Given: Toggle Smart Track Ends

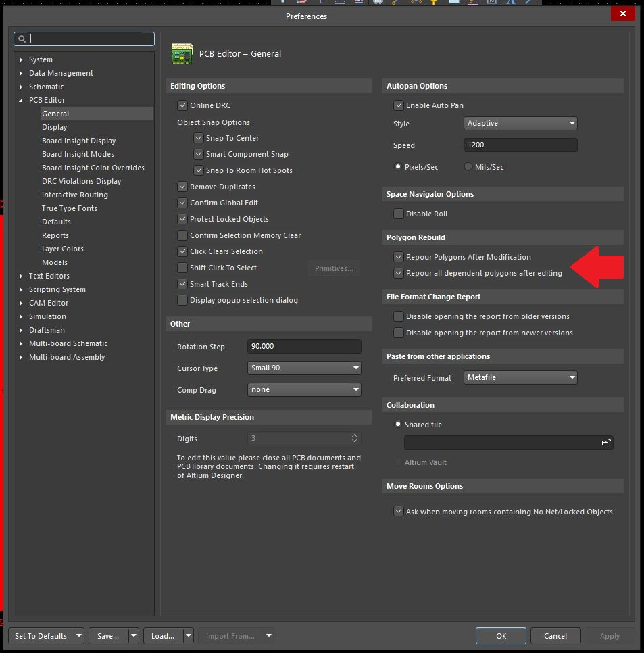Looking at the screenshot, I should [182, 284].
